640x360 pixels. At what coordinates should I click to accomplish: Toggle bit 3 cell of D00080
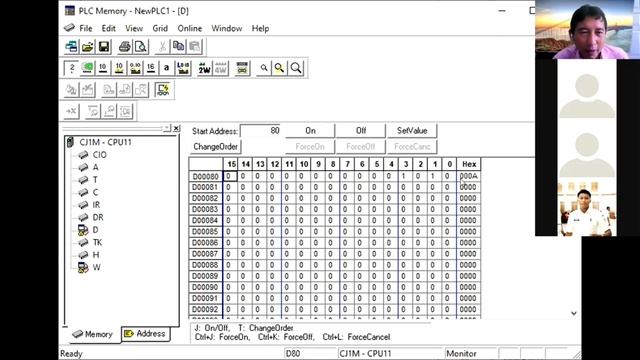click(x=406, y=176)
